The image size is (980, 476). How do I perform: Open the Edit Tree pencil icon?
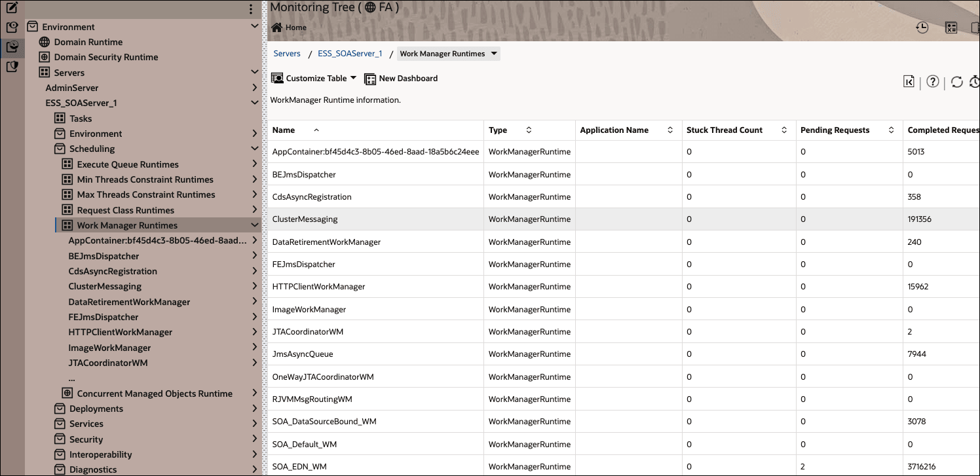[12, 8]
